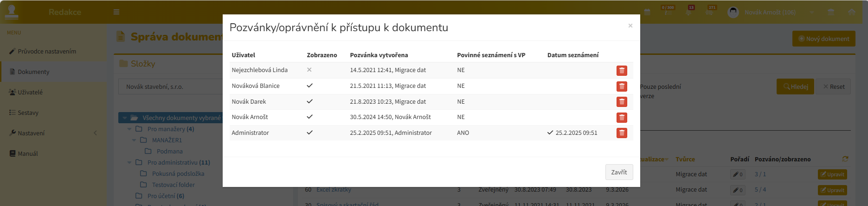Open Pokusná podsložka folder
868x206 pixels.
pos(178,173)
